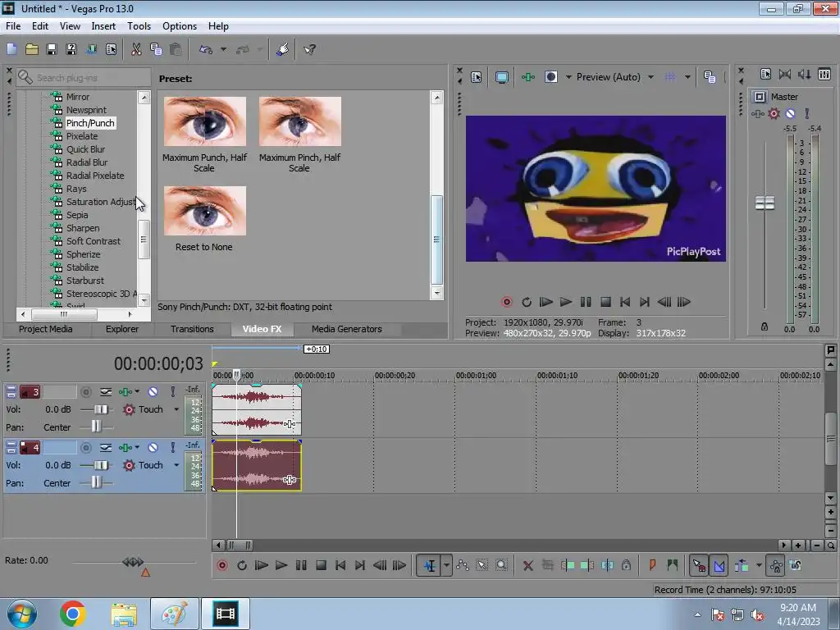The height and width of the screenshot is (630, 840).
Task: Open the Tools menu
Action: 139,26
